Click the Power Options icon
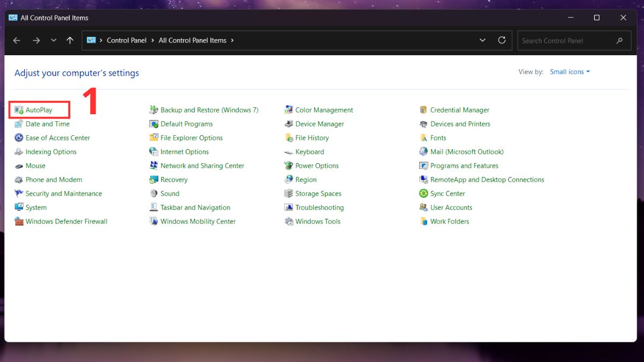This screenshot has width=644, height=362. (289, 166)
